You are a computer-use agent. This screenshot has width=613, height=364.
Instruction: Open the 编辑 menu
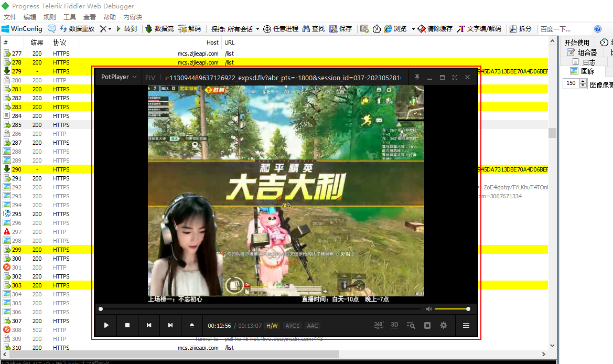click(x=30, y=17)
